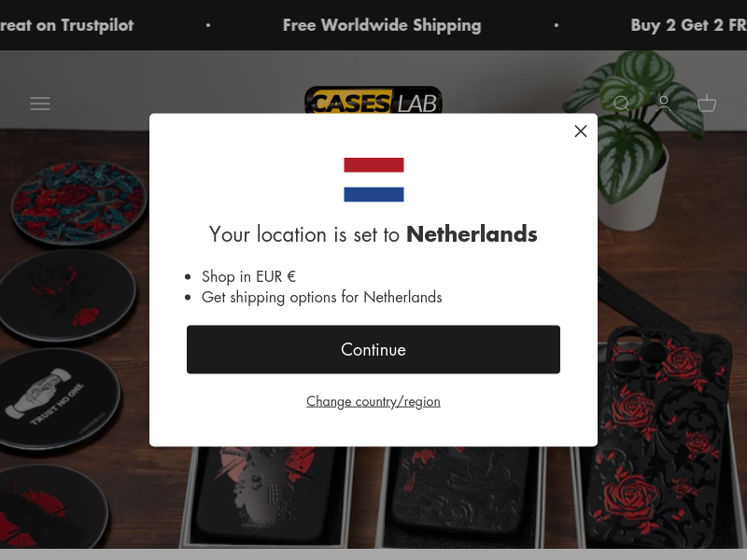
Task: Open the Change country/region link
Action: pyautogui.click(x=373, y=401)
